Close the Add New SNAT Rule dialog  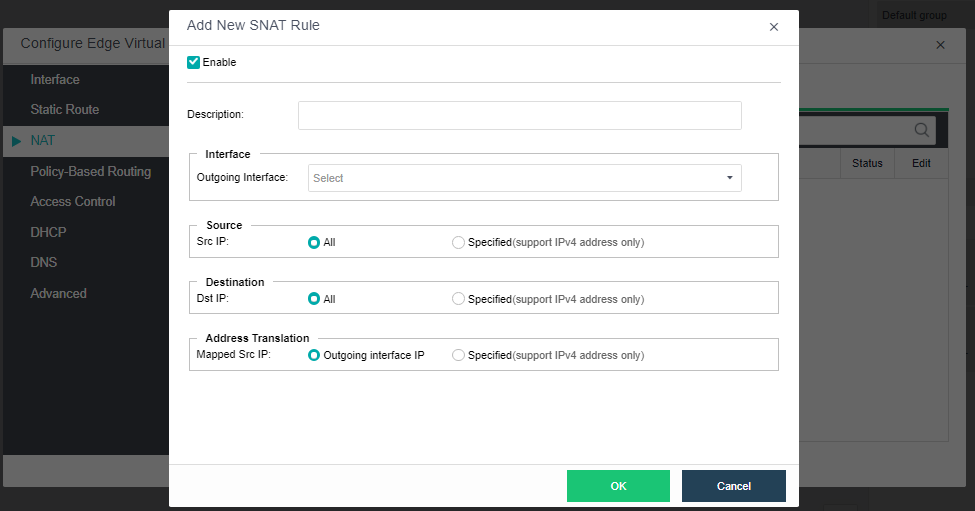tap(773, 27)
